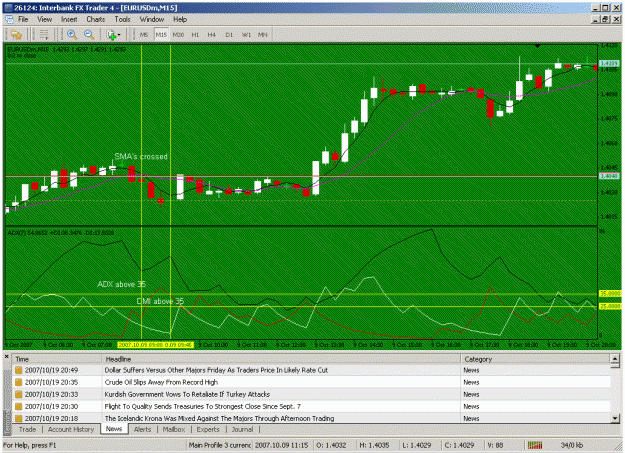The width and height of the screenshot is (625, 453).
Task: Minimize the inner chart window
Action: (x=596, y=19)
